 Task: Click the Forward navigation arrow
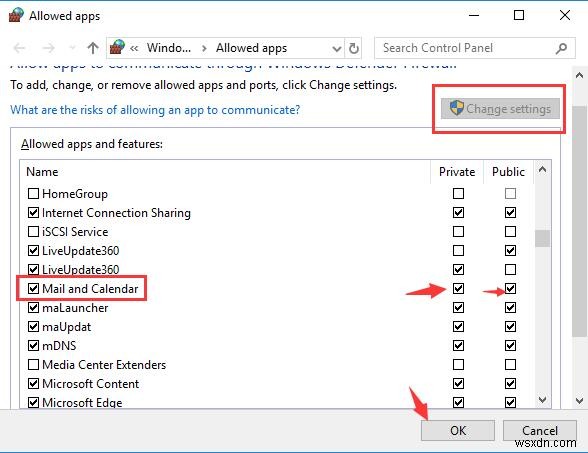[x=48, y=48]
